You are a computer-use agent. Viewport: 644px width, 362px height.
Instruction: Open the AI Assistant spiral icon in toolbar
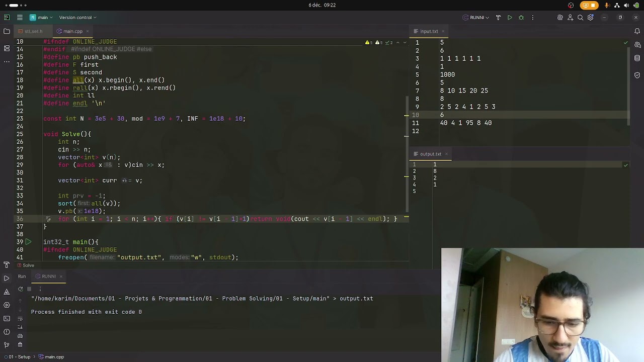560,18
